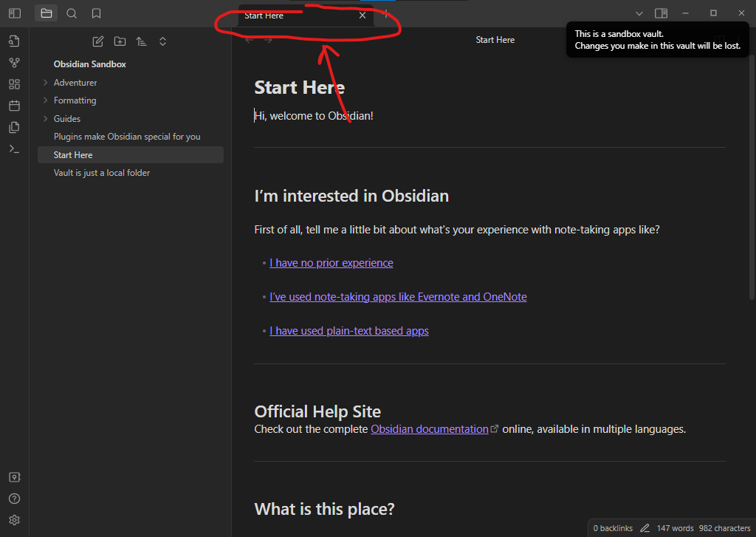Open the Bookmarks sidebar tab
The width and height of the screenshot is (756, 537).
pyautogui.click(x=96, y=13)
